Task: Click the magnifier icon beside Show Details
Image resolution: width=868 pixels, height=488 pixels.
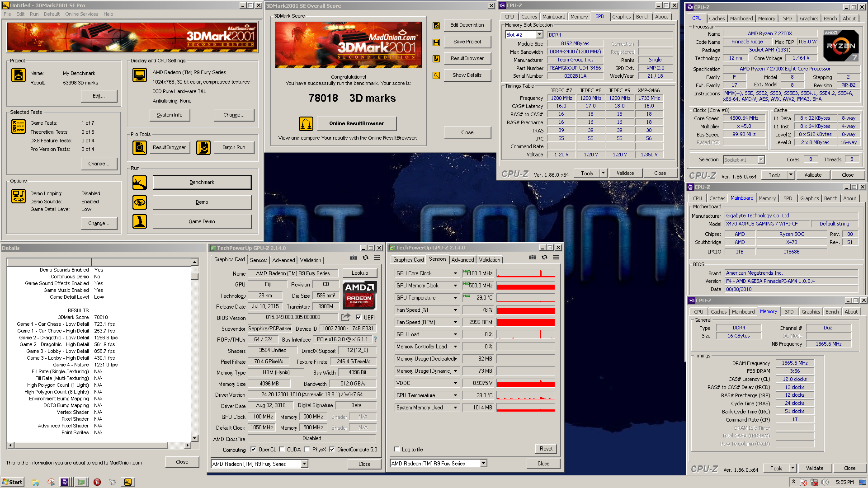Action: click(x=436, y=75)
